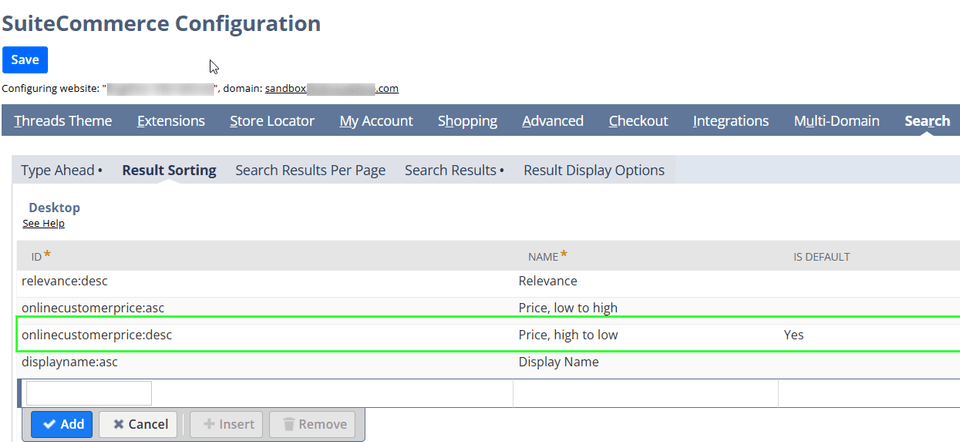The width and height of the screenshot is (960, 442).
Task: Select the Result Sorting subtab
Action: tap(169, 170)
